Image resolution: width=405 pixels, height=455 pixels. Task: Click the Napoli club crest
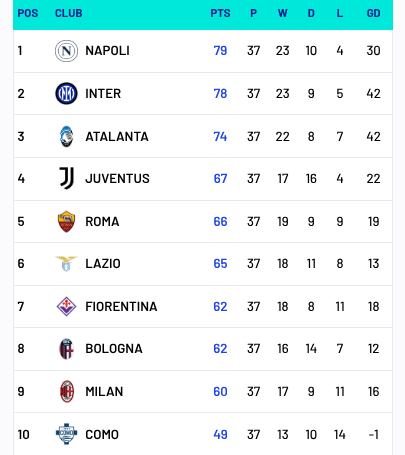coord(66,51)
